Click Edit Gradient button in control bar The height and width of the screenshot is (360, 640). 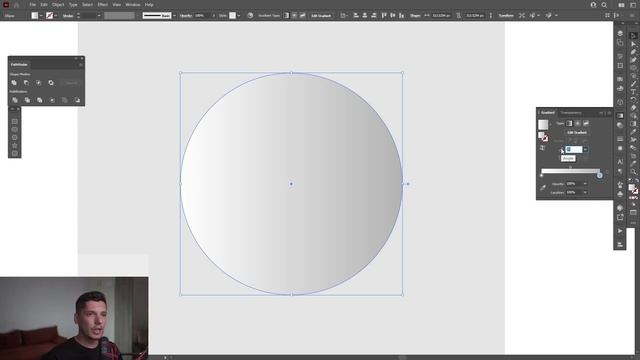tap(321, 16)
